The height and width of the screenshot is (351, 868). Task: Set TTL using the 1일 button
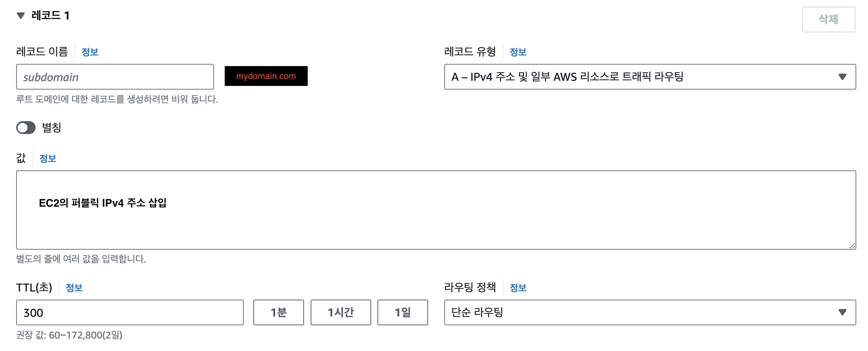403,312
